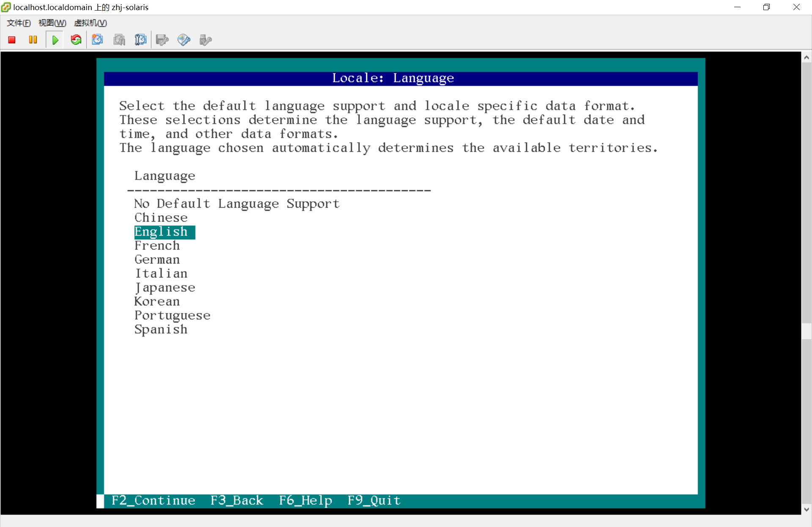812x527 pixels.
Task: Click the red Power Off button
Action: (x=12, y=40)
